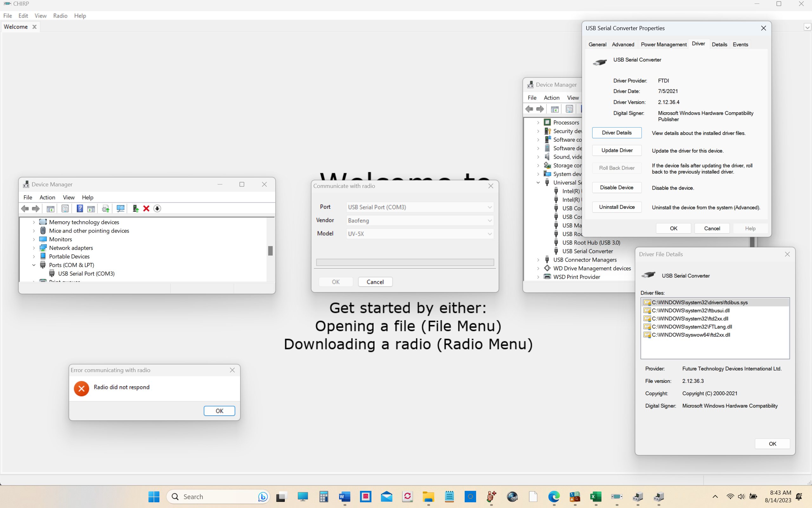This screenshot has width=812, height=508.
Task: Switch to the Events tab in properties dialog
Action: 740,44
